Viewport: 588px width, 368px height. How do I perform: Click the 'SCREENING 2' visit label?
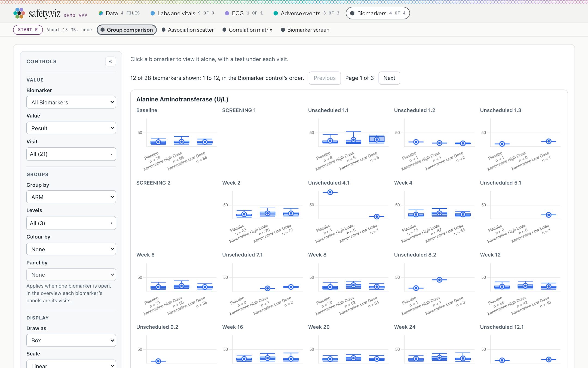pyautogui.click(x=153, y=183)
